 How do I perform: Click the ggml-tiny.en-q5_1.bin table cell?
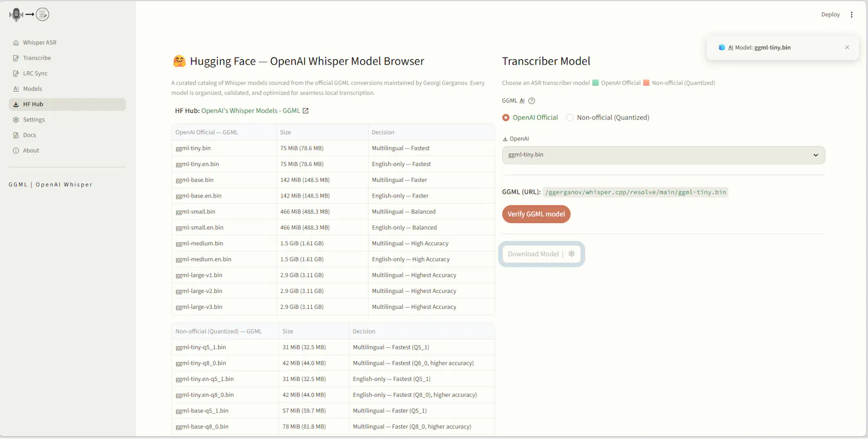(225, 379)
